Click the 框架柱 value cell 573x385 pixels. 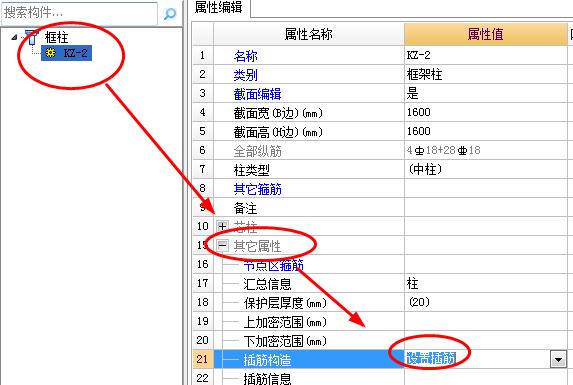(485, 75)
